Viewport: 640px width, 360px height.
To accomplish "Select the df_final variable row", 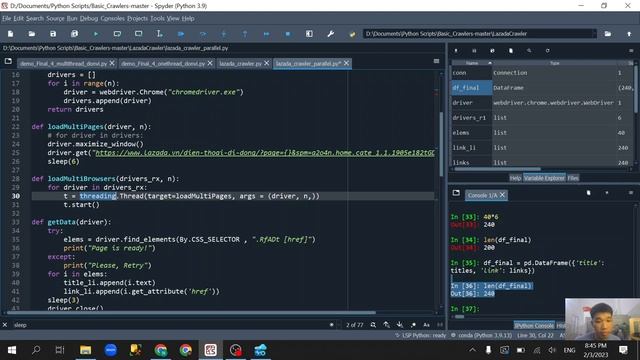I will click(x=543, y=88).
